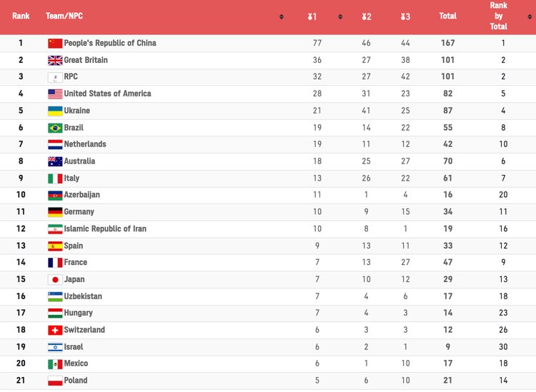Click the Team/NPC column header

point(62,16)
